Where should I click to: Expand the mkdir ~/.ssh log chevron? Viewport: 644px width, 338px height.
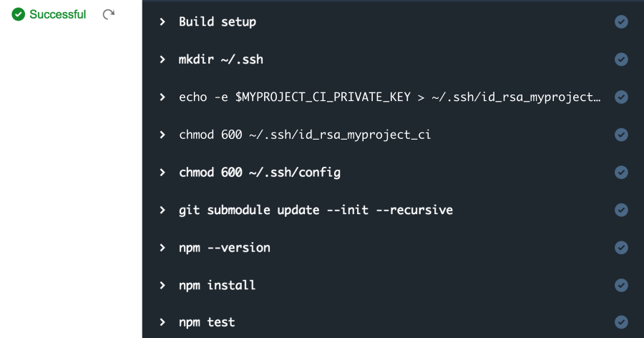pyautogui.click(x=162, y=59)
